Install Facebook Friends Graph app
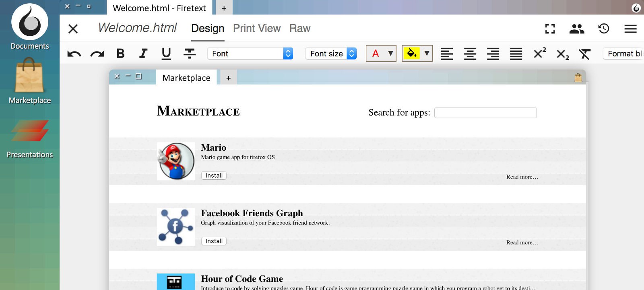644x290 pixels. [214, 241]
